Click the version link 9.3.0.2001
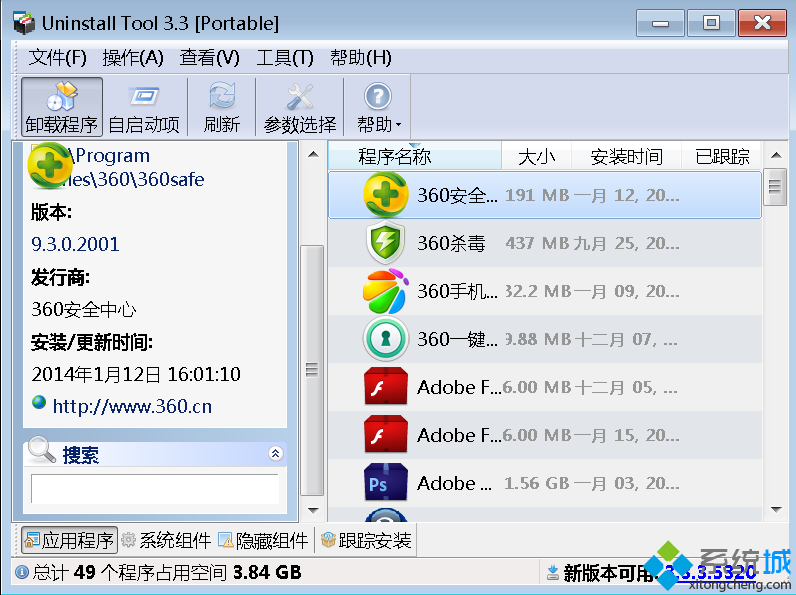 75,244
